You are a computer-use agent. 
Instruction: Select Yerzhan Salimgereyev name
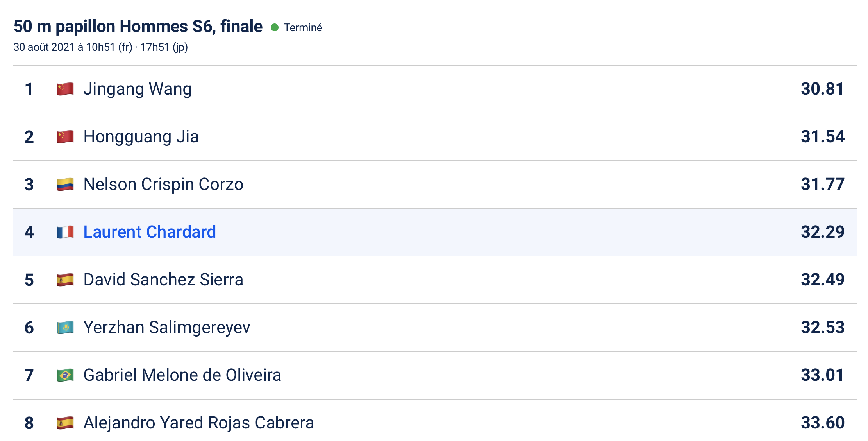pyautogui.click(x=167, y=328)
